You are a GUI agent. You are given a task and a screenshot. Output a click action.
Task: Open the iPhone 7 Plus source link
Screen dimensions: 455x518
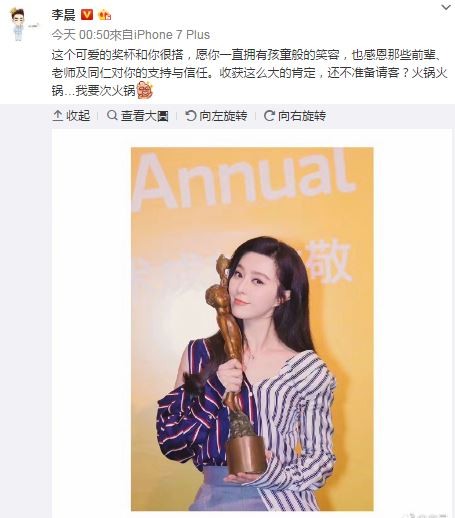(x=172, y=35)
